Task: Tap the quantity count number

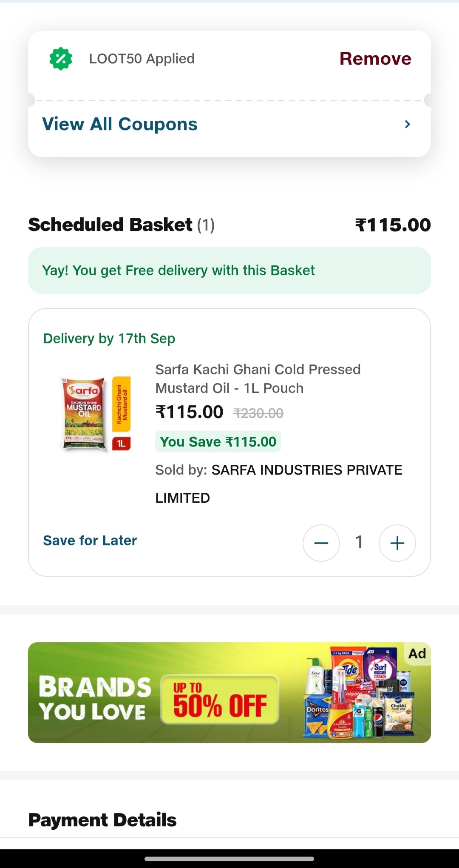Action: coord(359,542)
